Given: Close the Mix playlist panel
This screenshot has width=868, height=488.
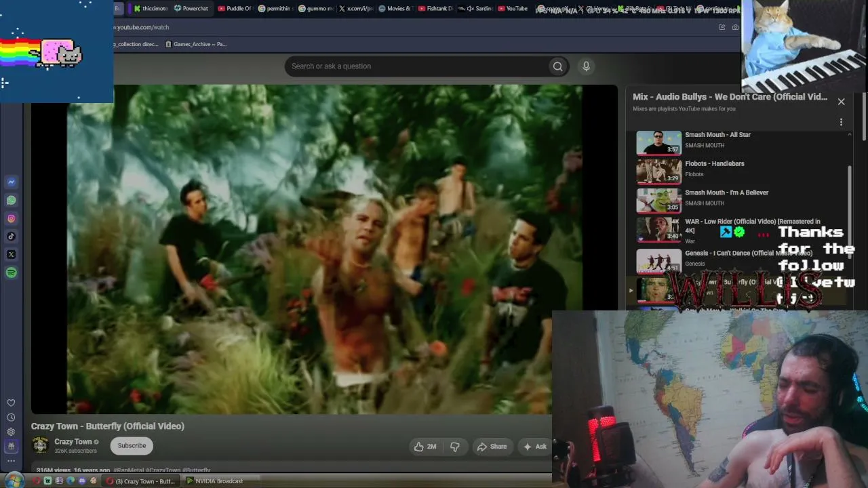Looking at the screenshot, I should 841,102.
